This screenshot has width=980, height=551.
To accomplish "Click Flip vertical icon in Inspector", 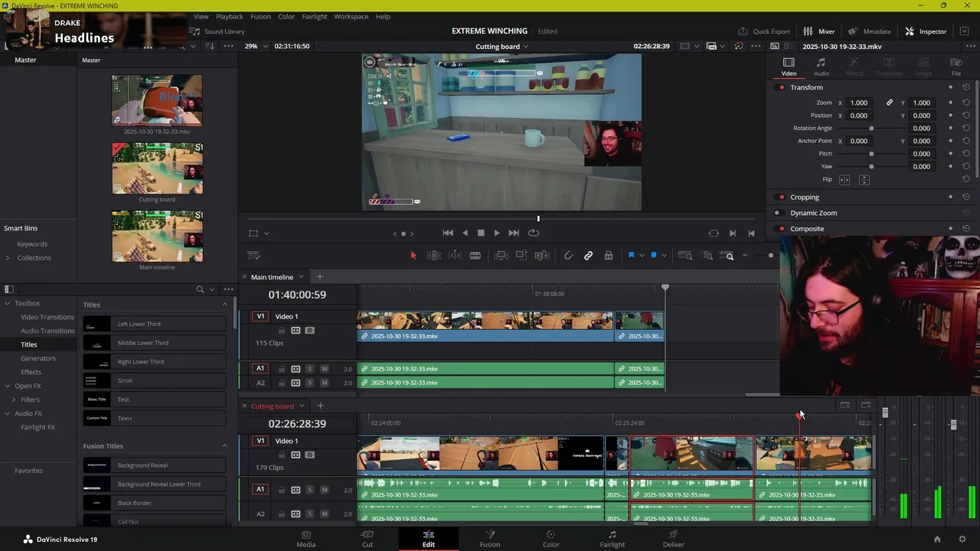I will coord(864,180).
